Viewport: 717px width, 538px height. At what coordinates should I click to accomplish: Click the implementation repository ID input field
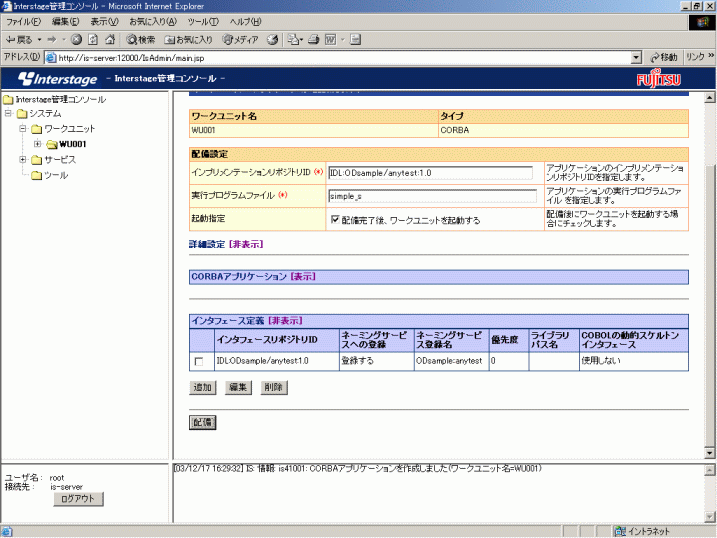coord(430,173)
